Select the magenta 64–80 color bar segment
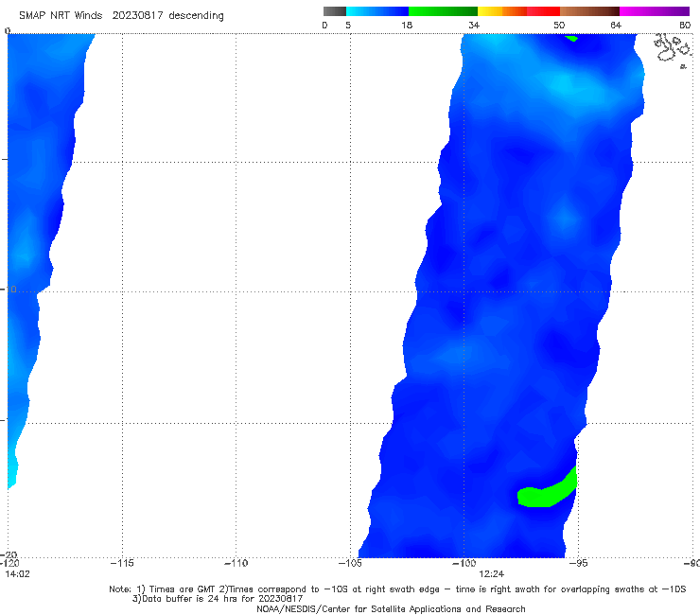The height and width of the screenshot is (615, 700). pos(655,11)
